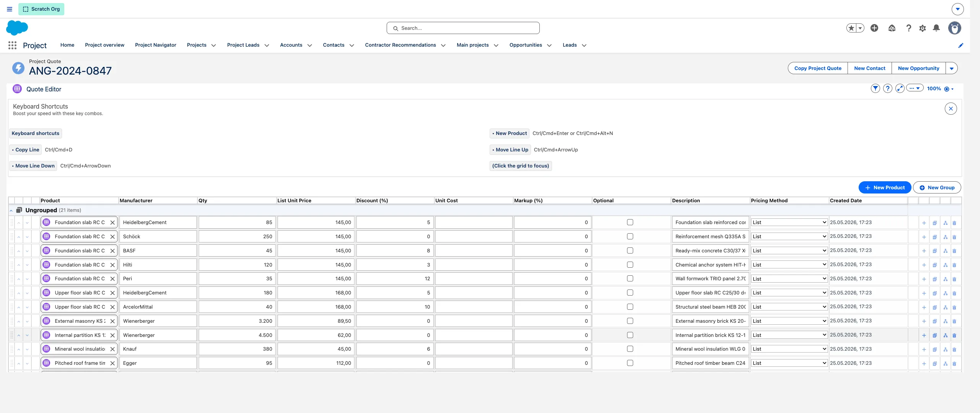Screen dimensions: 980x413
Task: Open notifications bell icon
Action: (936, 28)
